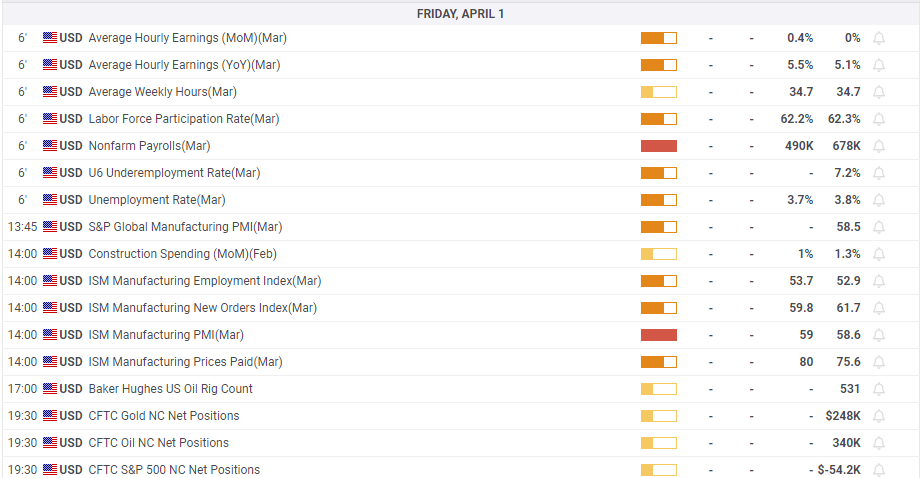Open Average Hourly Earnings (YoY)(Mar) event
Image resolution: width=920 pixels, height=478 pixels.
[184, 65]
